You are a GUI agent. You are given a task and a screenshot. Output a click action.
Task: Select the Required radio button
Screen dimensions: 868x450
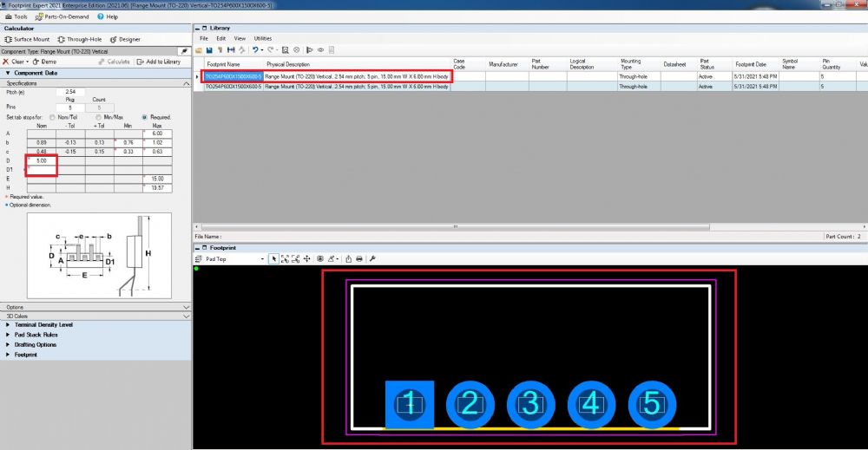coord(145,116)
